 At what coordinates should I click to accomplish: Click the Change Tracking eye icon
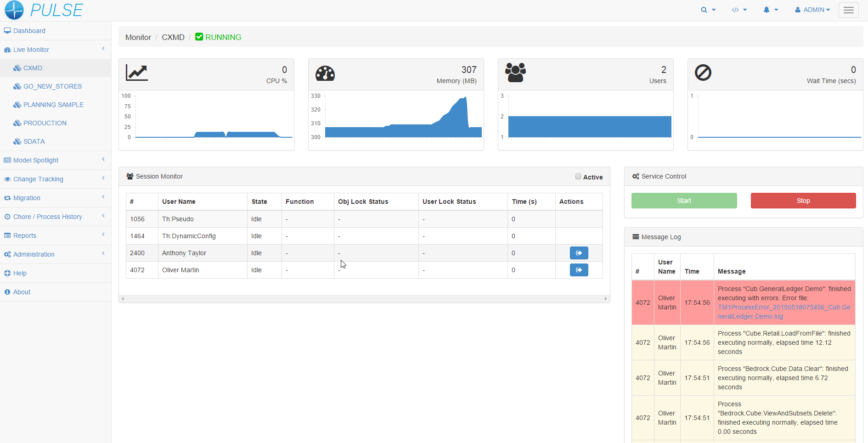point(7,179)
